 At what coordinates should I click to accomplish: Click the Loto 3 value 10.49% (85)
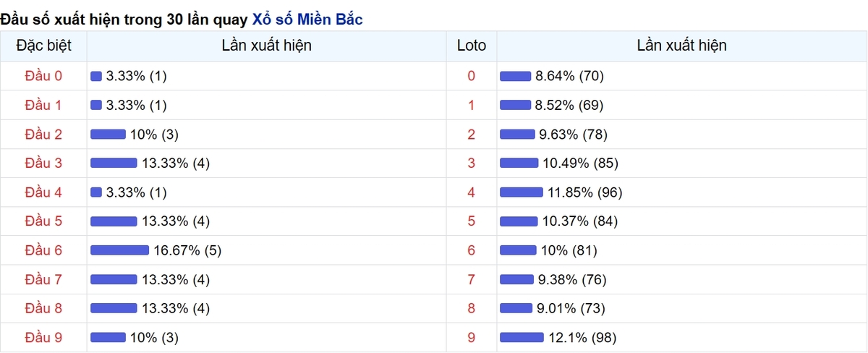point(581,163)
